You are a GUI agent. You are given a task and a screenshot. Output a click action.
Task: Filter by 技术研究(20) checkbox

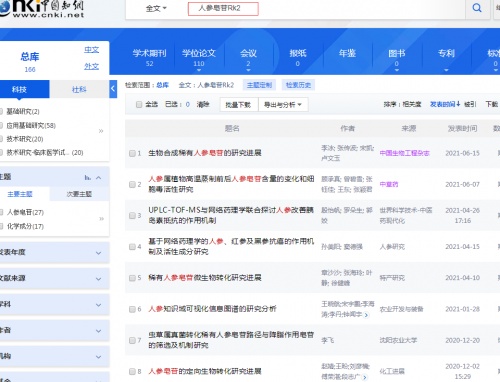[1, 139]
